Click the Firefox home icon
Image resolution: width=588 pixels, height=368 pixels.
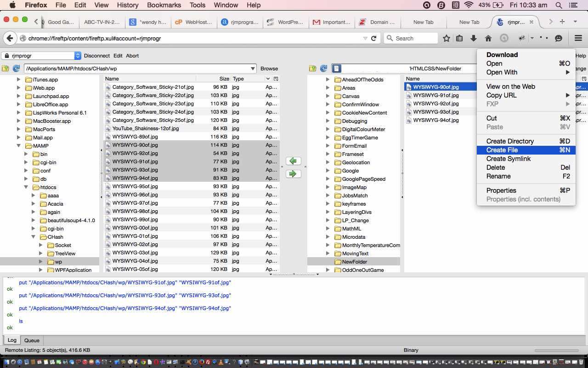pyautogui.click(x=488, y=39)
